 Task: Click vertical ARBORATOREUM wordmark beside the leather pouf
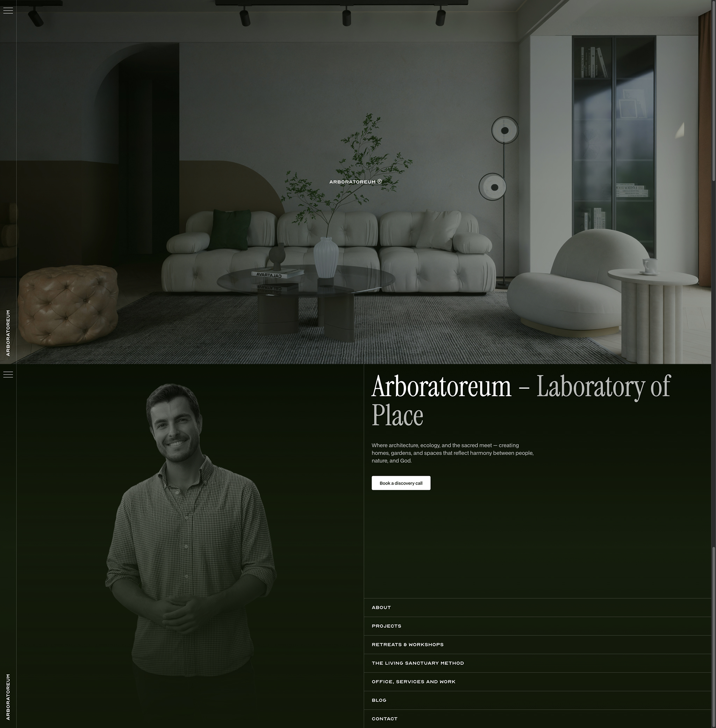(8, 333)
